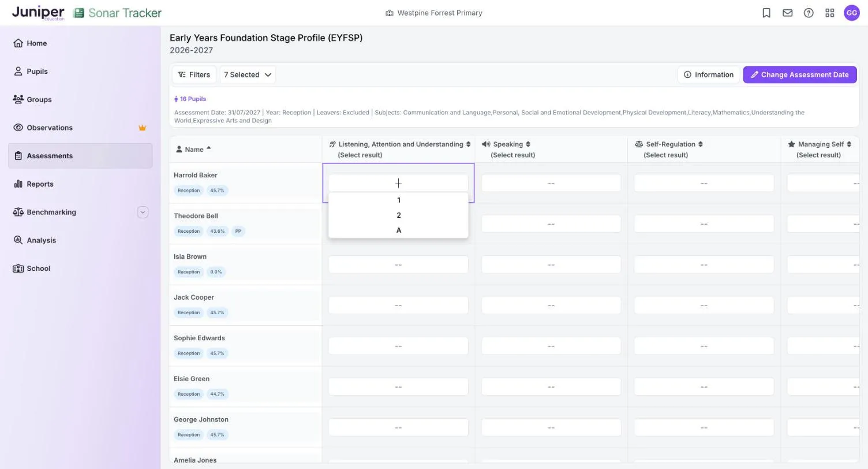Click Sophie Edwards' Speaking result field
This screenshot has height=469, width=868.
pos(551,346)
